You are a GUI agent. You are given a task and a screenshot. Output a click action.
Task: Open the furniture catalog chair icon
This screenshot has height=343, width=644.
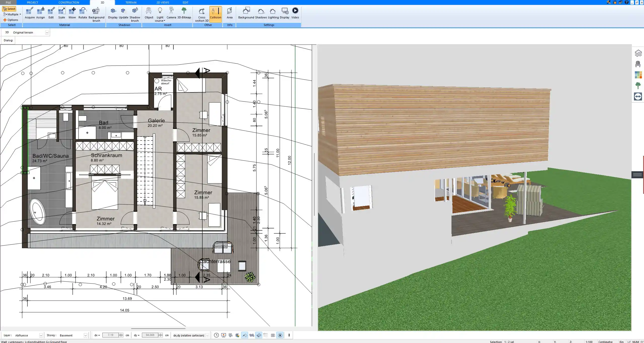(638, 64)
